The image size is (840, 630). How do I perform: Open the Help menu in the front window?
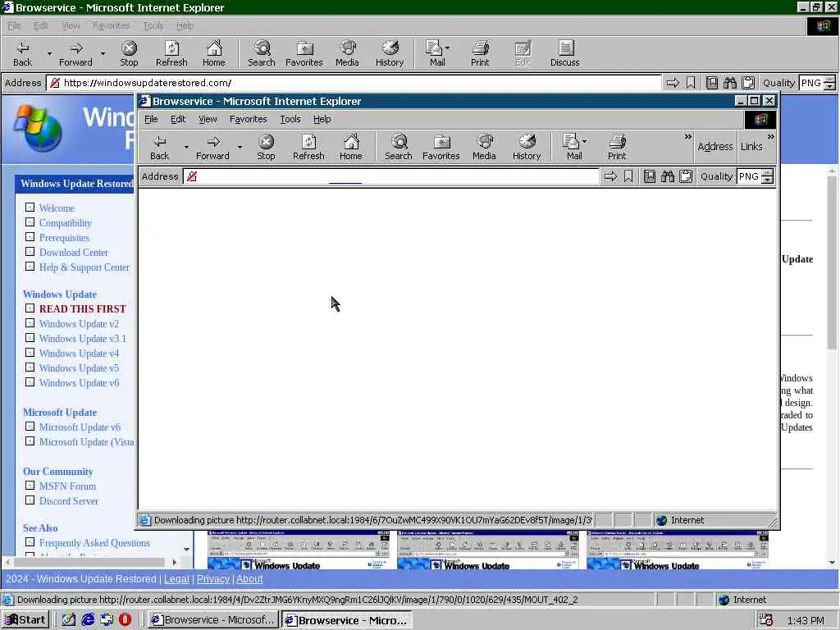(322, 119)
